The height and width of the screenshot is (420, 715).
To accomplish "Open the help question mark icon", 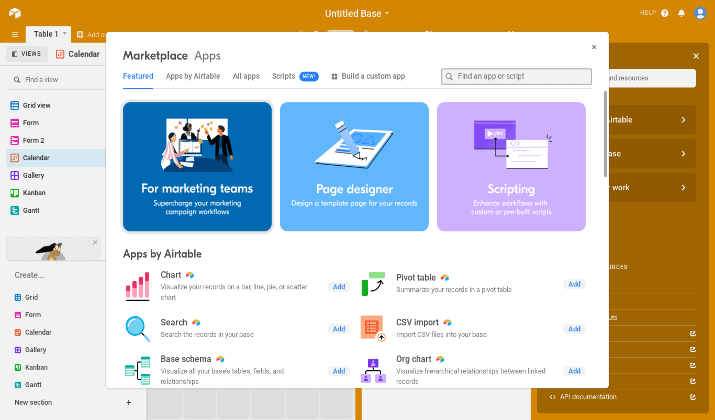I will pos(664,13).
